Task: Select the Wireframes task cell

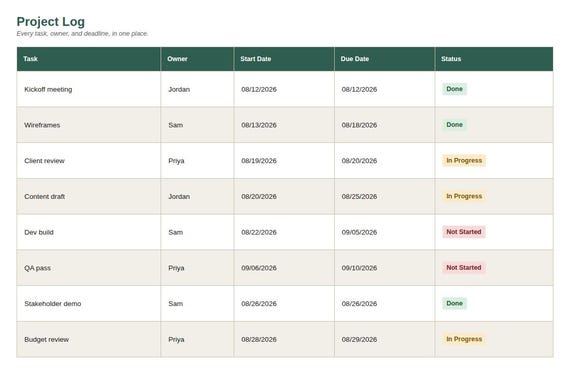Action: pyautogui.click(x=88, y=125)
